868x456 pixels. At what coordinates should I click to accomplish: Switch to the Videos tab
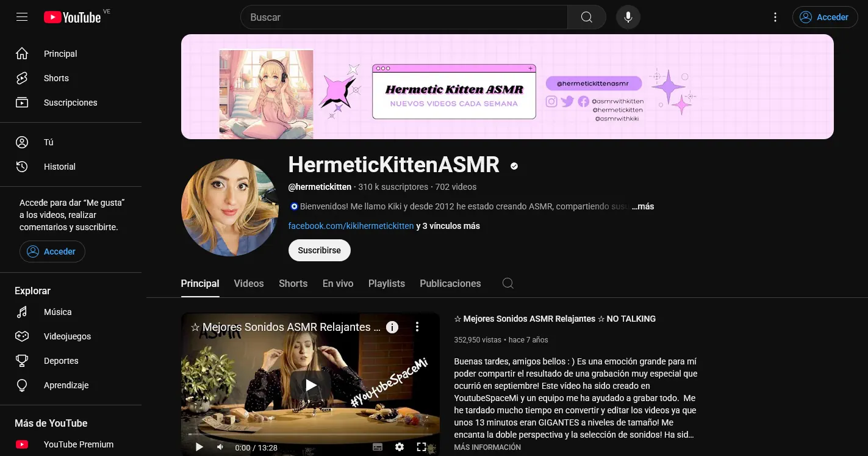(249, 283)
